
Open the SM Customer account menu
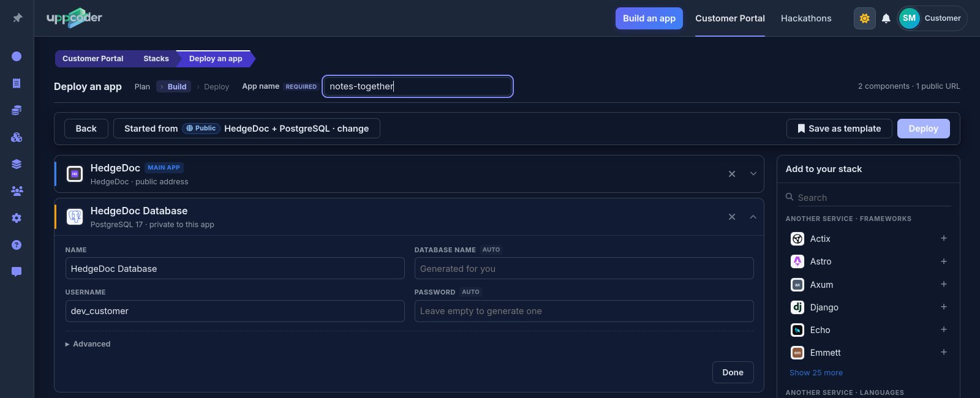932,18
